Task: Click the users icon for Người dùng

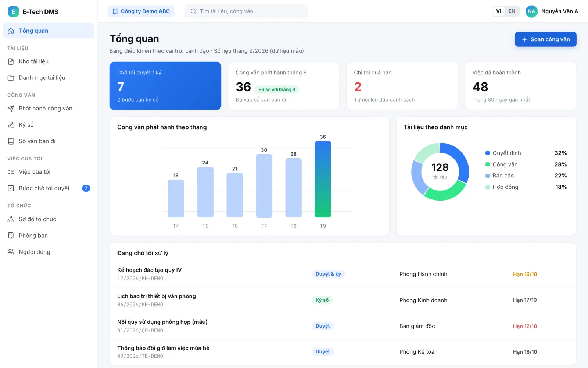Action: [x=11, y=252]
